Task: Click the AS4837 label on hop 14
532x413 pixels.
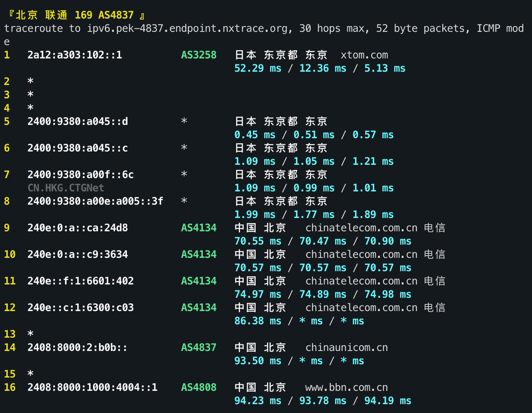Action: pyautogui.click(x=198, y=347)
